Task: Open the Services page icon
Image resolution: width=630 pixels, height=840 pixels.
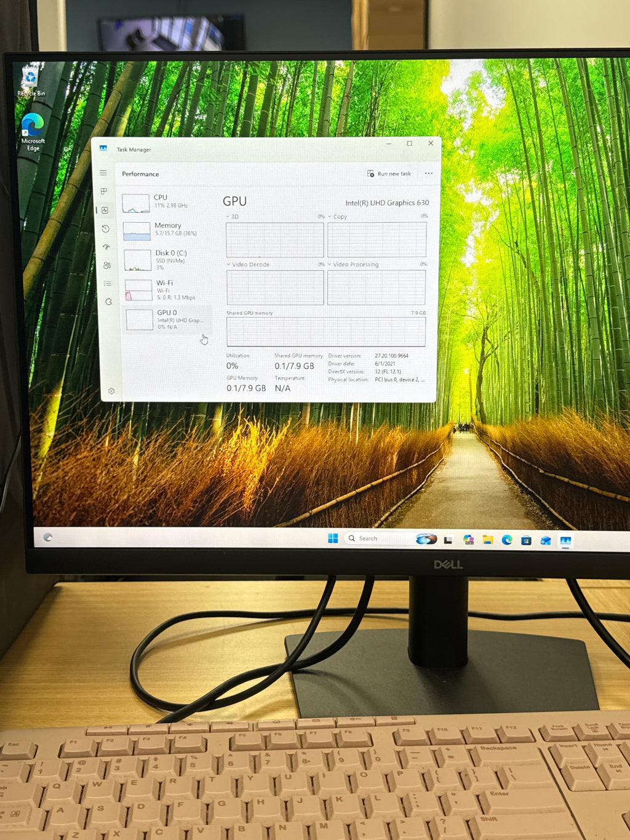Action: pos(108,302)
